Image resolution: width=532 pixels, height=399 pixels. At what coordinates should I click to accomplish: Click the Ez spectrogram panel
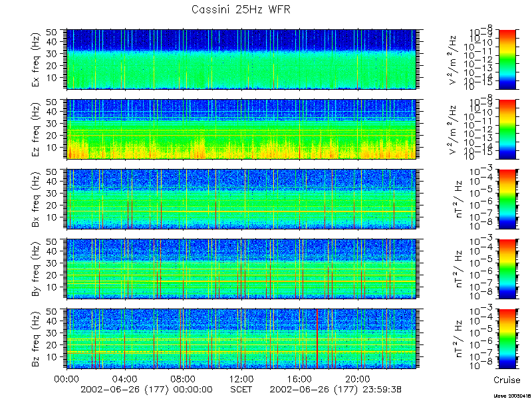(241, 129)
